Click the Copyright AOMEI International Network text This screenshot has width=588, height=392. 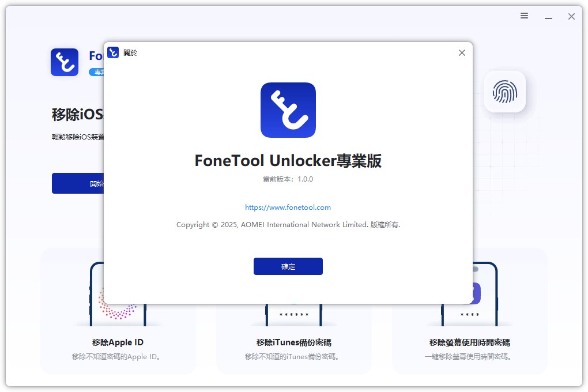click(288, 225)
